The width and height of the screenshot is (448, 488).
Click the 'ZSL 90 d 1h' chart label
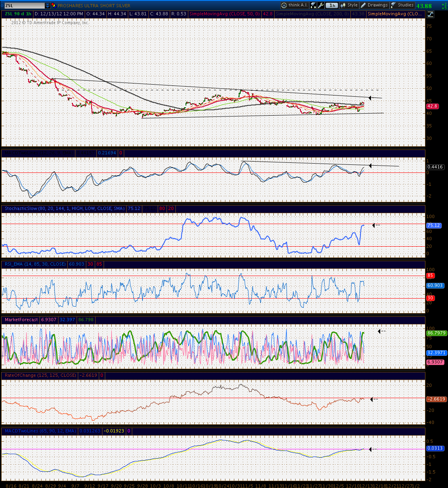point(18,14)
